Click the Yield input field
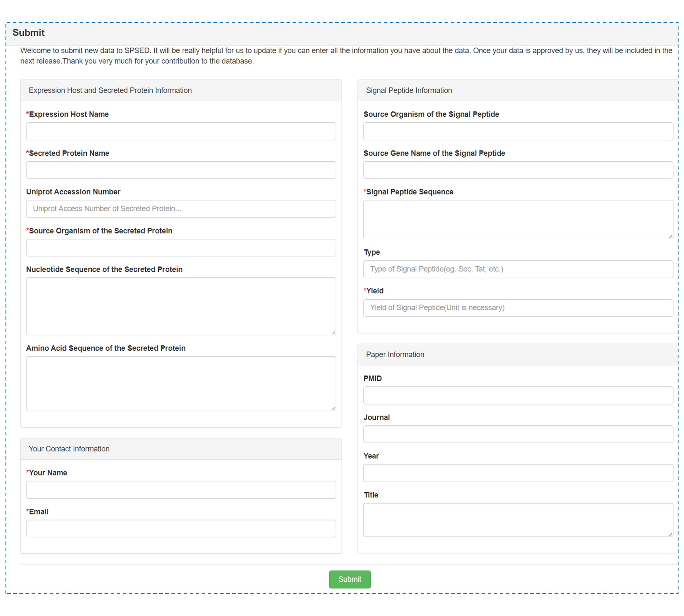Viewport: 684px width, 616px height. [x=518, y=308]
